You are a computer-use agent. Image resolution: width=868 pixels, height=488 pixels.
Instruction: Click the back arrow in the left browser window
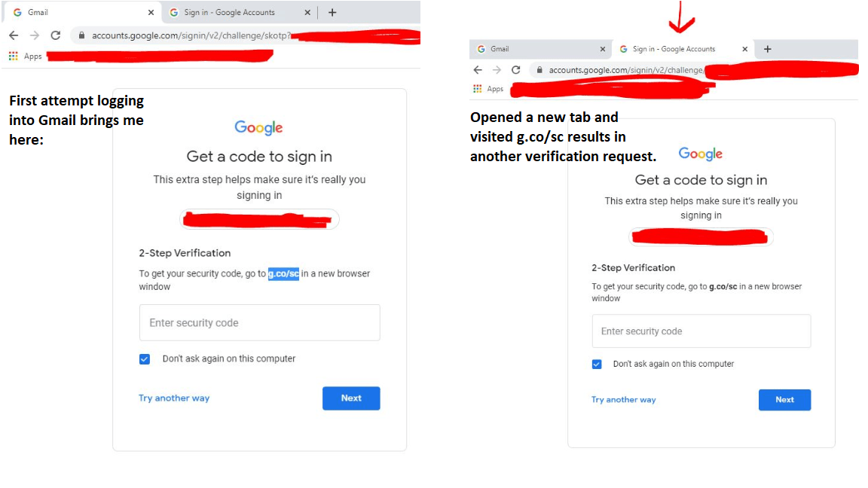coord(13,35)
